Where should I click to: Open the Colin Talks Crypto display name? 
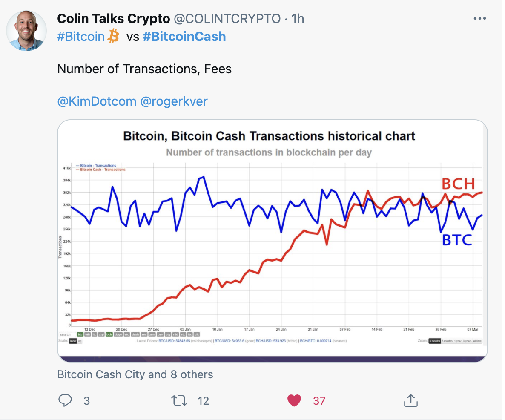tap(113, 19)
